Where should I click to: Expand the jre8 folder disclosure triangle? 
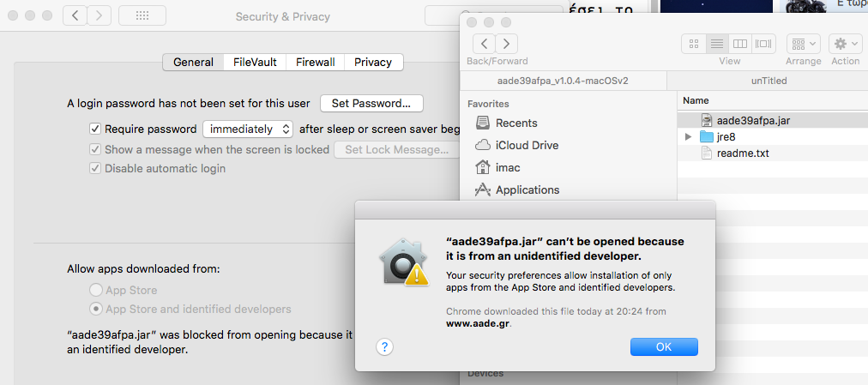(688, 136)
